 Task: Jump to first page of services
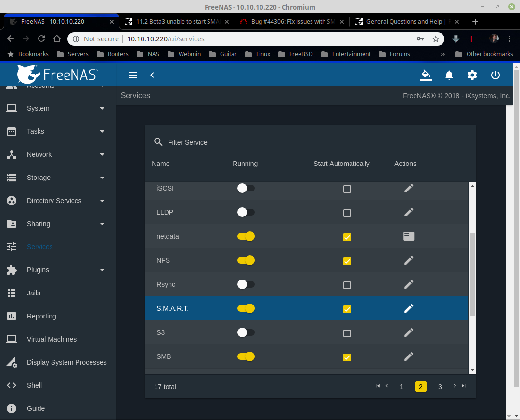378,386
